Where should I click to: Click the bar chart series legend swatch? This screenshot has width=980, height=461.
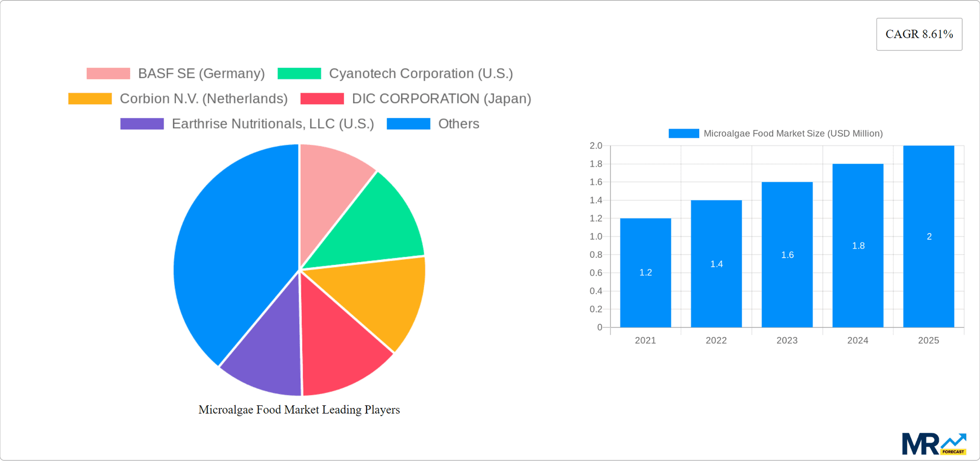683,133
